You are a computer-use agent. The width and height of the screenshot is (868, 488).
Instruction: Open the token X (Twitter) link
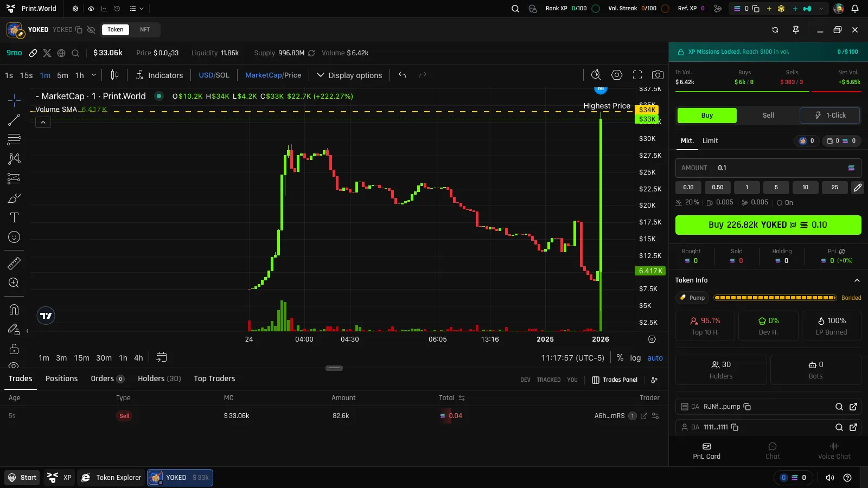(x=47, y=53)
